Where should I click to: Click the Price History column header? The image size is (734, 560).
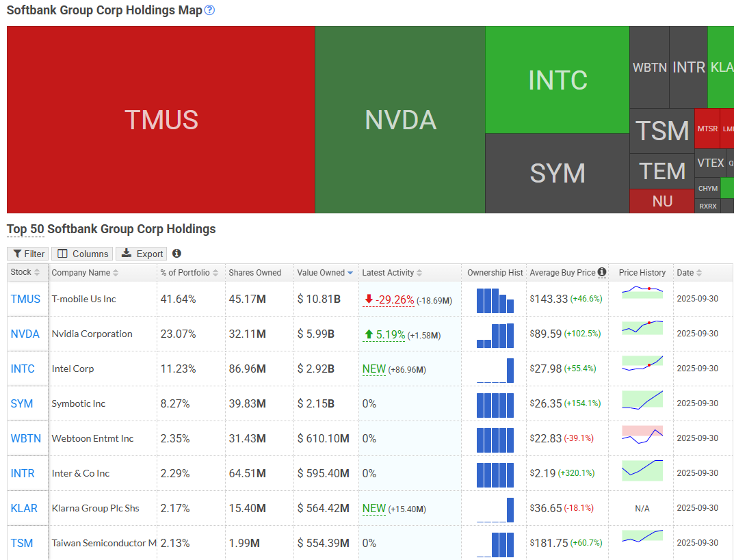click(x=642, y=273)
